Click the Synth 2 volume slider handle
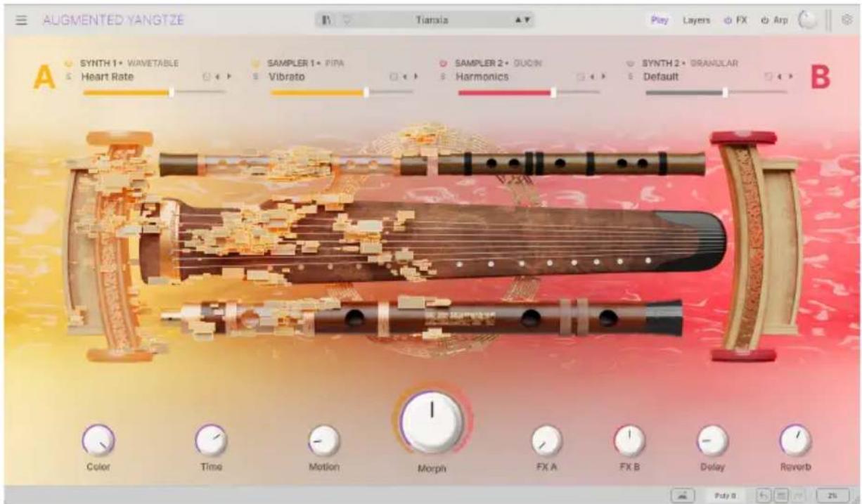Image resolution: width=862 pixels, height=504 pixels. tap(726, 92)
